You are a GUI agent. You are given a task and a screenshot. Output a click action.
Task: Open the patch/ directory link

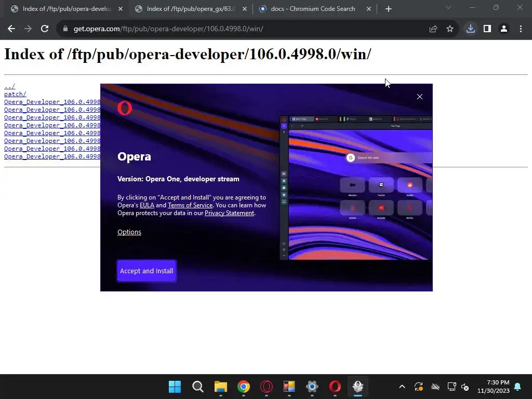tap(15, 94)
